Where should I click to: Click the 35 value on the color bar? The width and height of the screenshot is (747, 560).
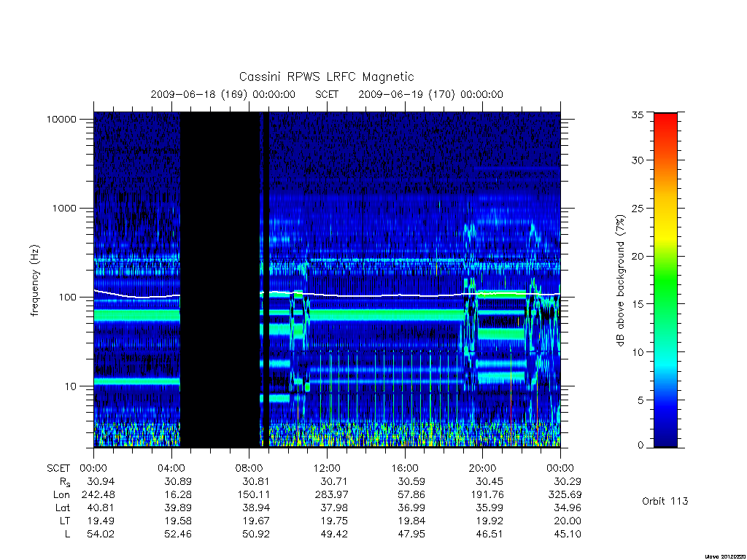(638, 114)
